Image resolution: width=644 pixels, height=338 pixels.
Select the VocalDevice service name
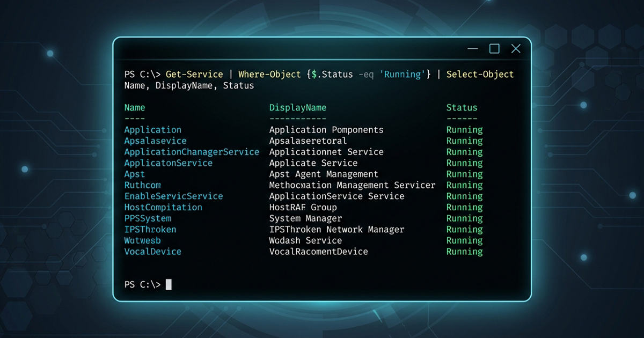pyautogui.click(x=153, y=252)
